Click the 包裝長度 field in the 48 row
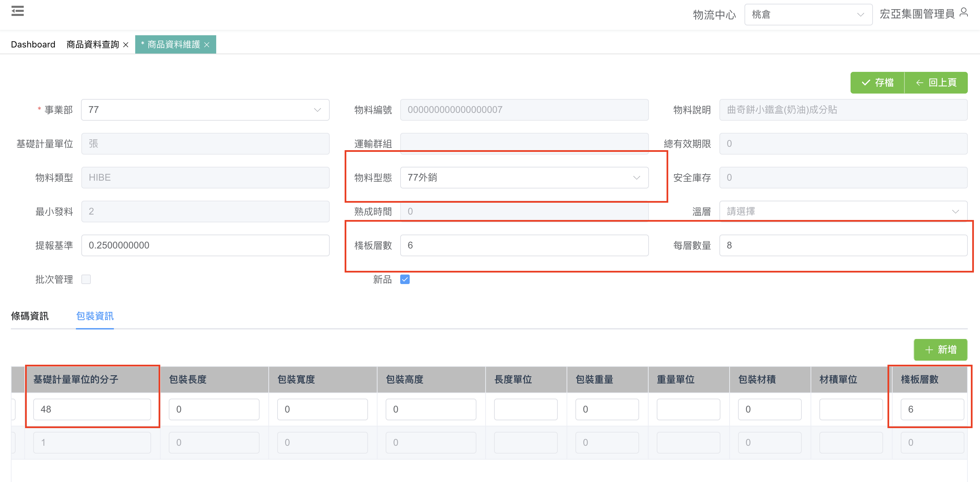The image size is (980, 482). [214, 409]
